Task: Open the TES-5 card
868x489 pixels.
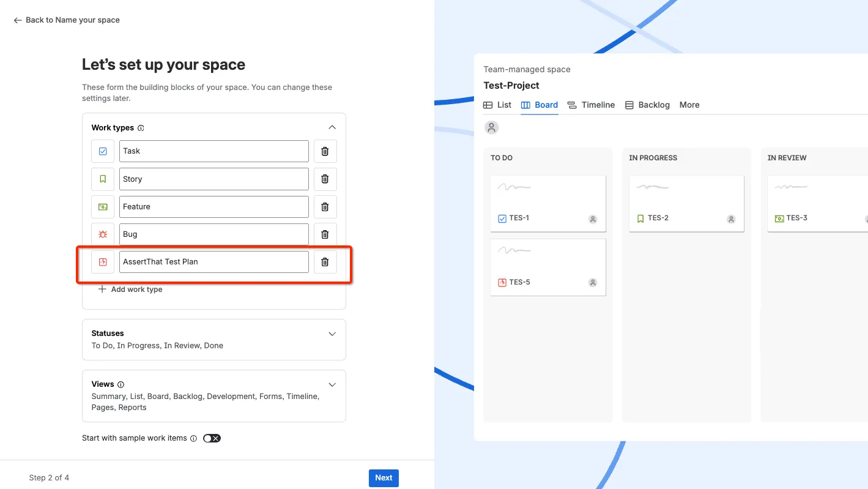Action: click(548, 267)
